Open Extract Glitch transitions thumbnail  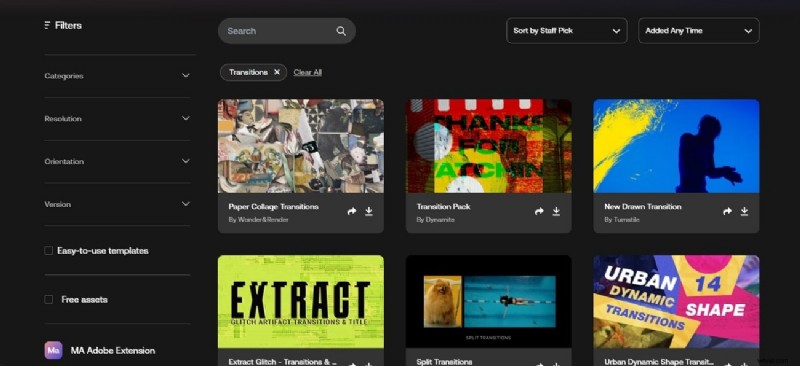(x=301, y=302)
